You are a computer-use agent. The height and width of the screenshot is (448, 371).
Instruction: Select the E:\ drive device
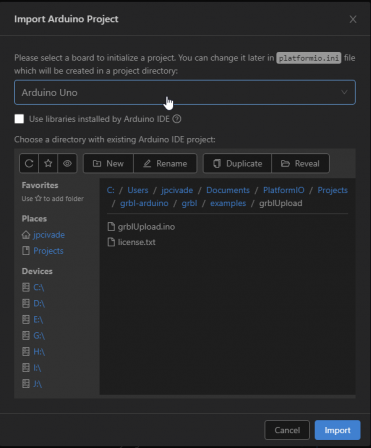pos(38,320)
